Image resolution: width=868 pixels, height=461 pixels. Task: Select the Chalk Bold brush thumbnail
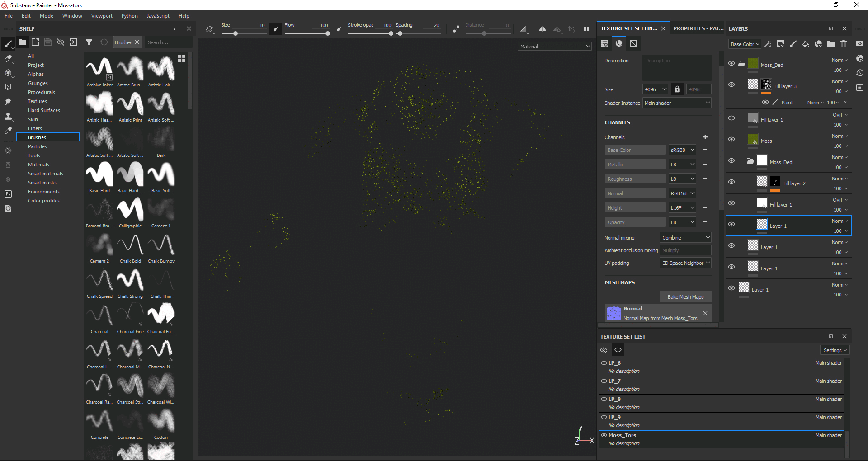click(130, 245)
